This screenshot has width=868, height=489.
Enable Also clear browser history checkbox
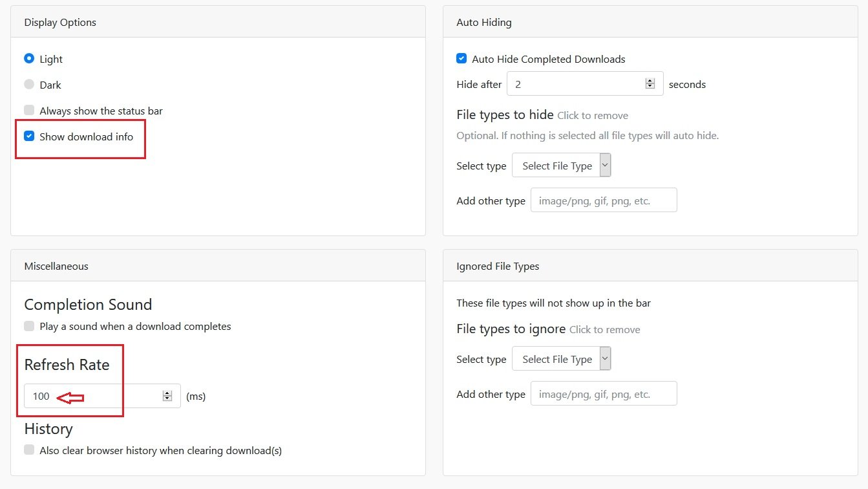pyautogui.click(x=29, y=450)
